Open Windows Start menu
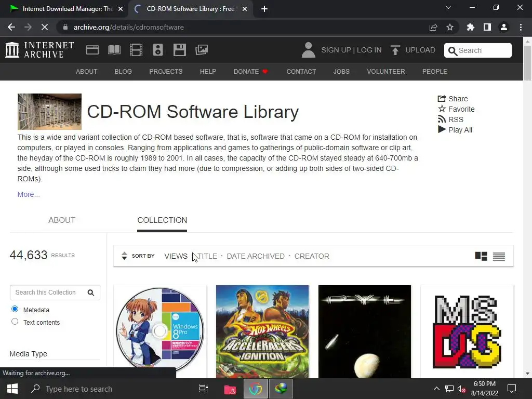Viewport: 532px width, 399px height. 12,389
